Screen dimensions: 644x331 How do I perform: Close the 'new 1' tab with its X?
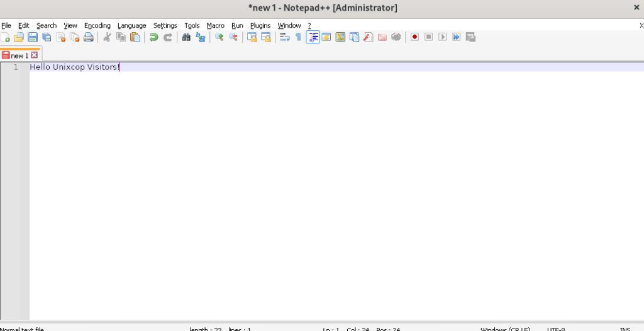point(34,55)
